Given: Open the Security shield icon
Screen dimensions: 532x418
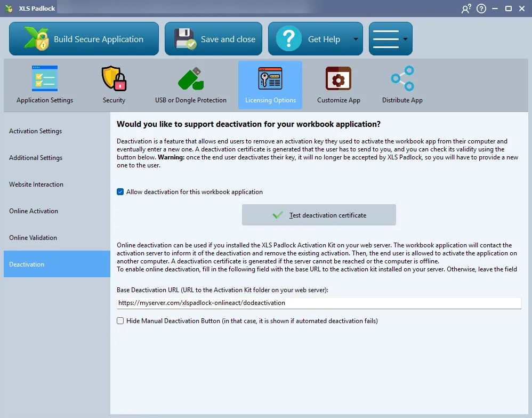Looking at the screenshot, I should (114, 78).
